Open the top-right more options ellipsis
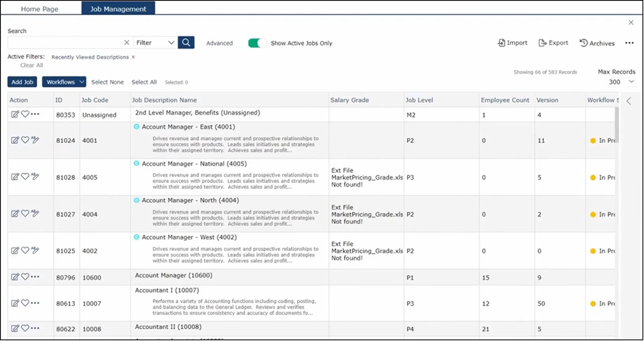 click(629, 43)
